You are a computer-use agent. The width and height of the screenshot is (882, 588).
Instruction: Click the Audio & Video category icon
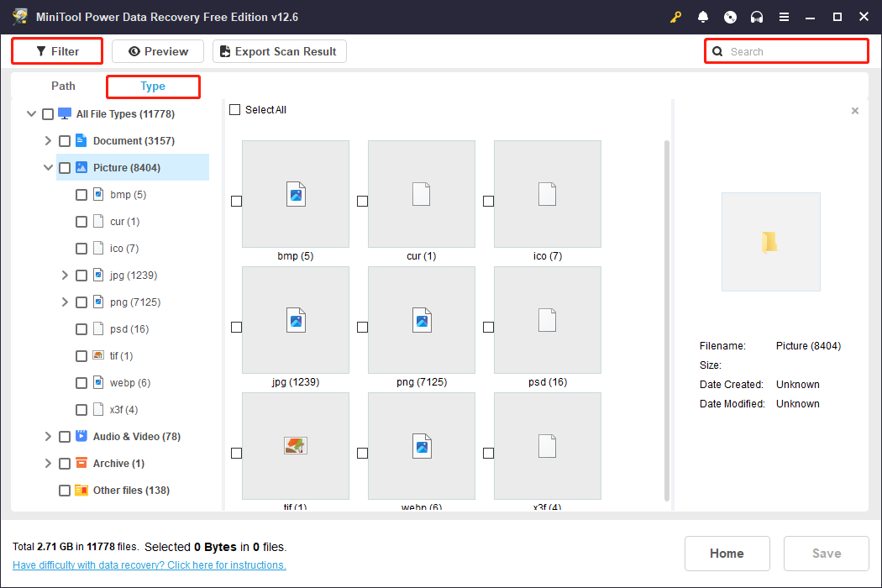(81, 436)
